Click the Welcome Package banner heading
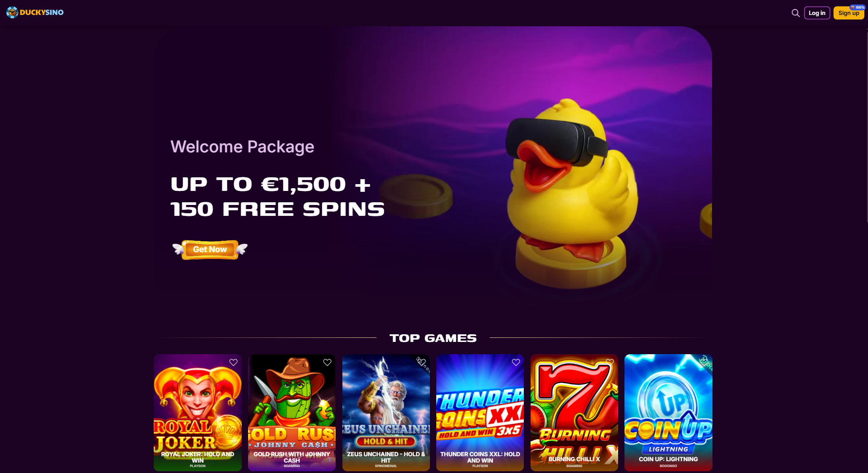Viewport: 868px width, 473px height. 242,147
